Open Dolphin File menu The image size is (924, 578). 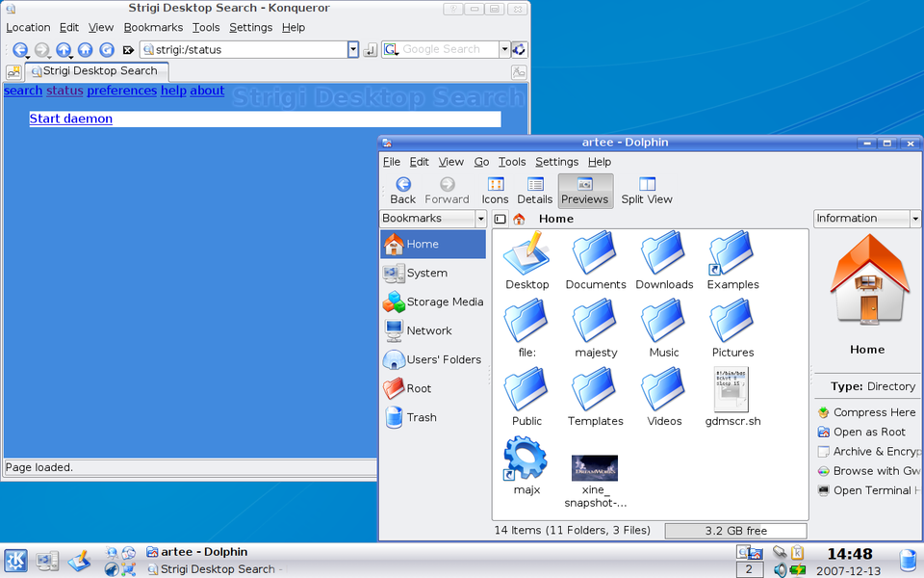pyautogui.click(x=392, y=162)
